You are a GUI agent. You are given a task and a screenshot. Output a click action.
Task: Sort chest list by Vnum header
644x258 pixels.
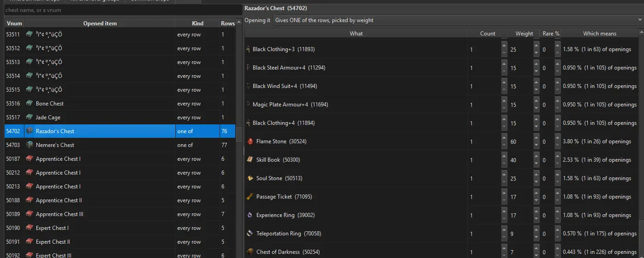coord(14,23)
